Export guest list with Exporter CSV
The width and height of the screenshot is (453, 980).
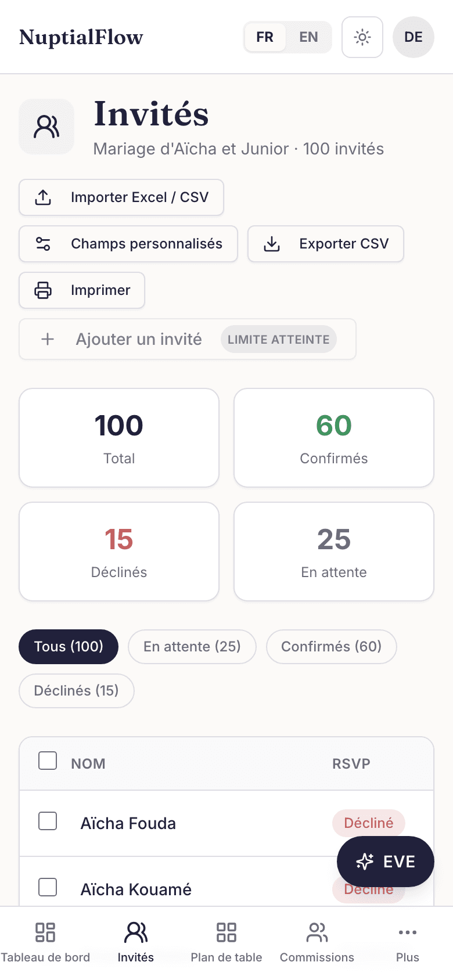[326, 244]
